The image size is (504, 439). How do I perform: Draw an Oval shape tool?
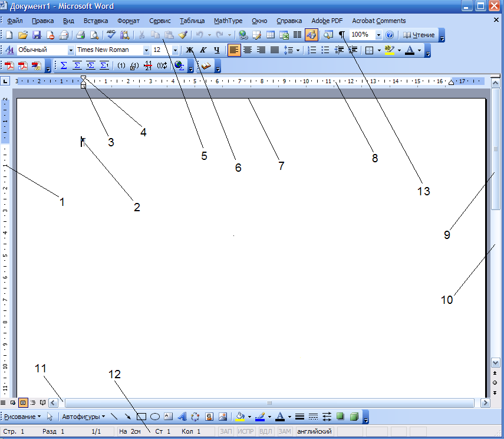click(x=155, y=417)
